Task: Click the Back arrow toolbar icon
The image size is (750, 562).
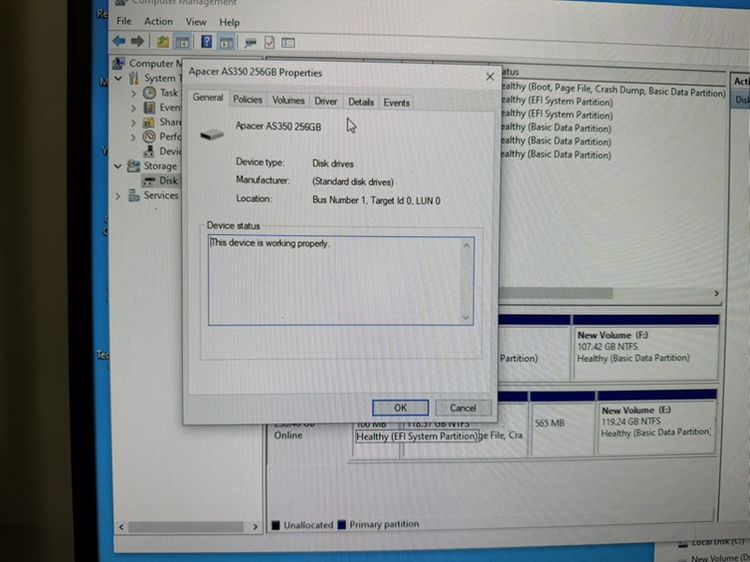Action: pyautogui.click(x=119, y=41)
